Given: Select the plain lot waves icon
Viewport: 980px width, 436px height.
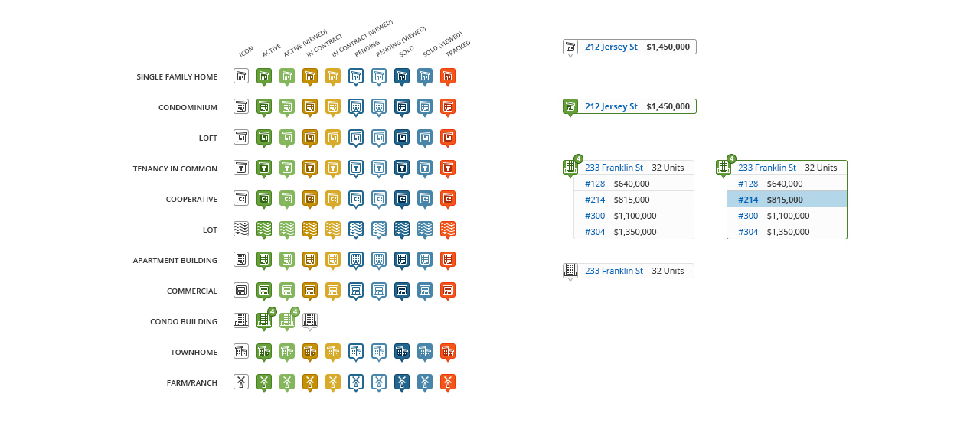Looking at the screenshot, I should (x=241, y=229).
